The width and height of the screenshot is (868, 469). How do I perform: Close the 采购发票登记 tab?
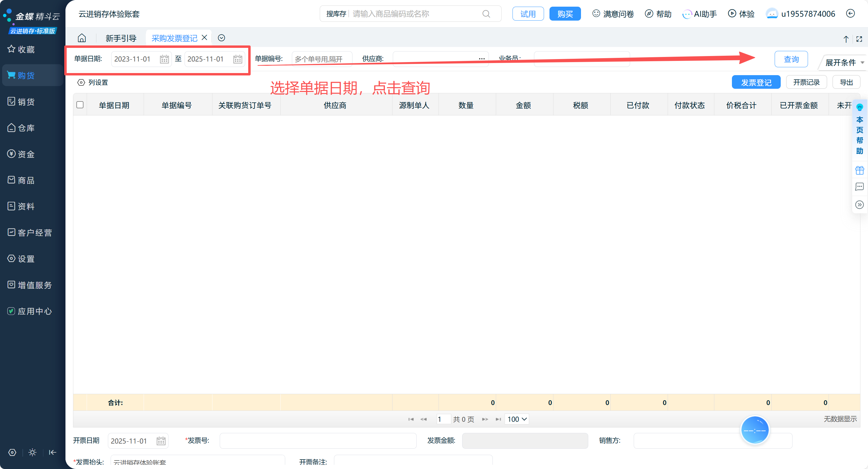click(x=205, y=38)
